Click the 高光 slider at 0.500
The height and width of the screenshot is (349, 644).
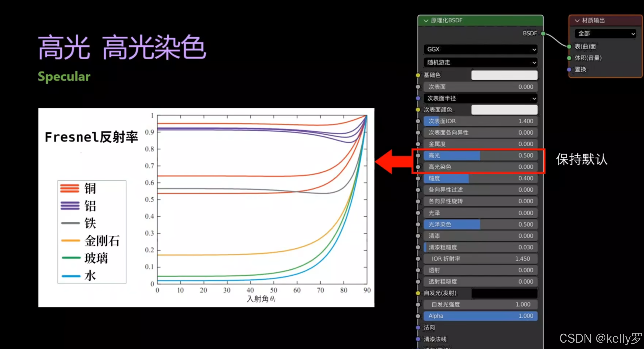pyautogui.click(x=480, y=155)
